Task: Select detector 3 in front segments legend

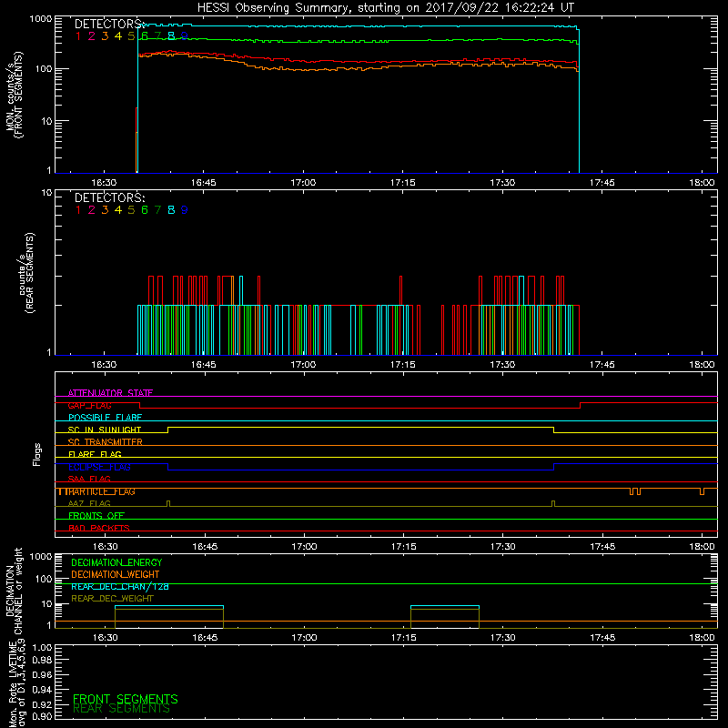Action: 105,36
